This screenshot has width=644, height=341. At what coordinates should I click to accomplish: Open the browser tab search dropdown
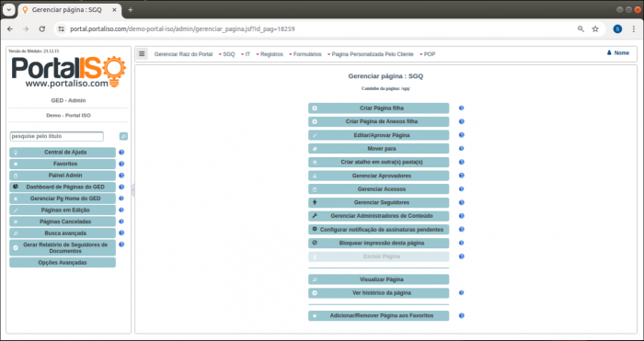pyautogui.click(x=8, y=10)
